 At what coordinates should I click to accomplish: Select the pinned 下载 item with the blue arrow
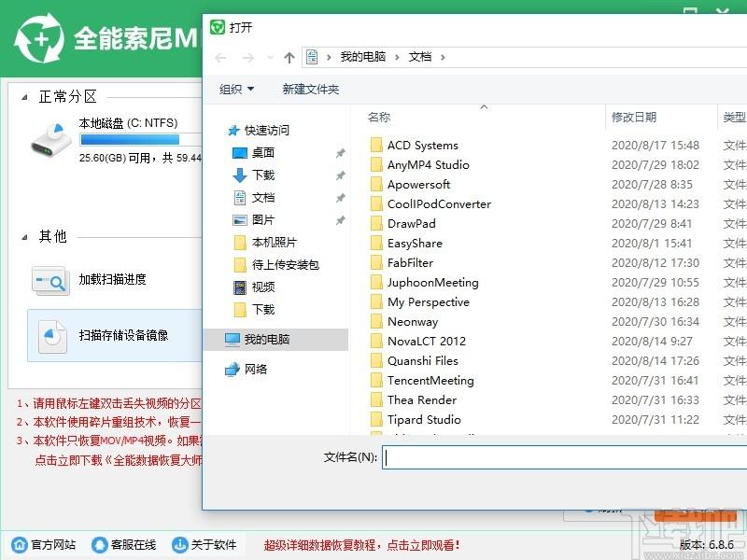[263, 175]
